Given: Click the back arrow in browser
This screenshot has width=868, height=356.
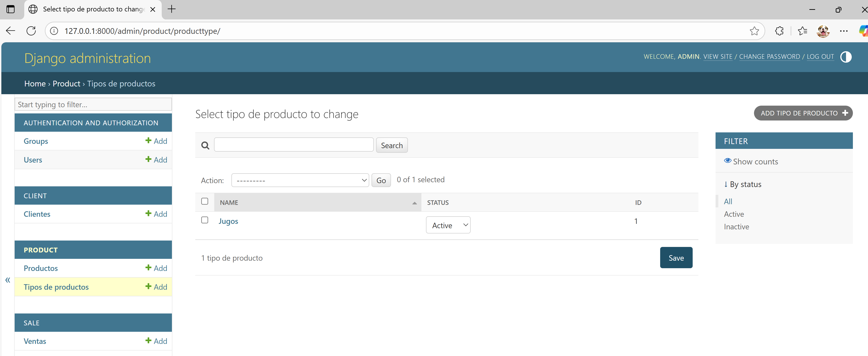Looking at the screenshot, I should (11, 31).
